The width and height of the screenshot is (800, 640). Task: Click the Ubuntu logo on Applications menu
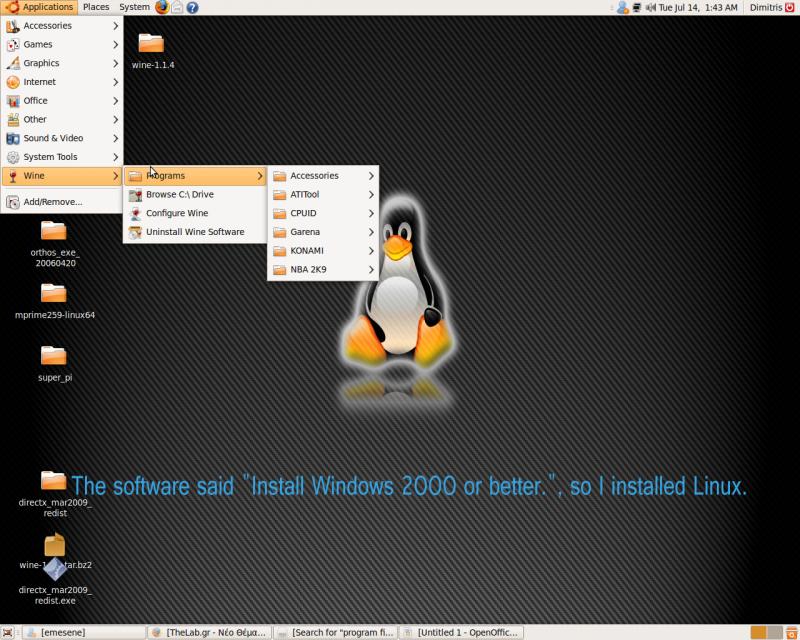(12, 7)
